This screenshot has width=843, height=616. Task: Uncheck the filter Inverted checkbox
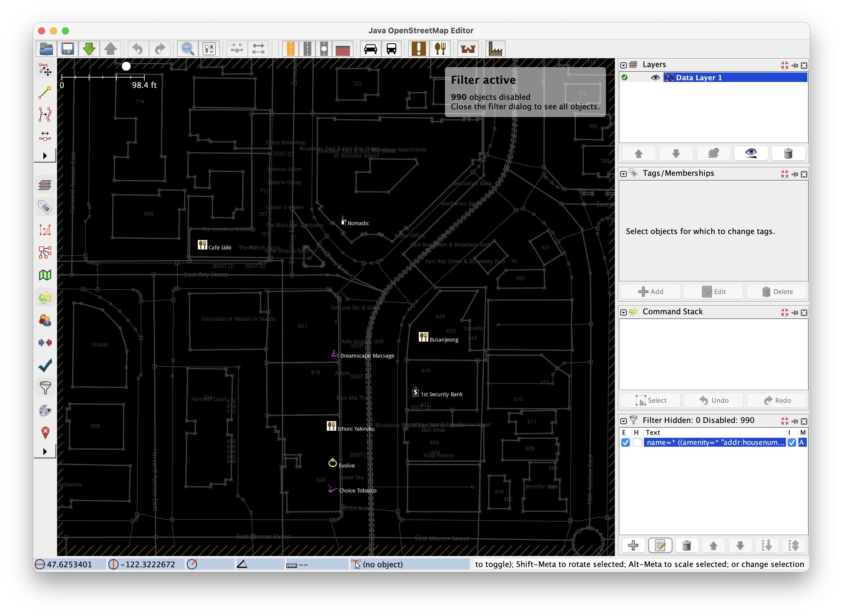[792, 443]
